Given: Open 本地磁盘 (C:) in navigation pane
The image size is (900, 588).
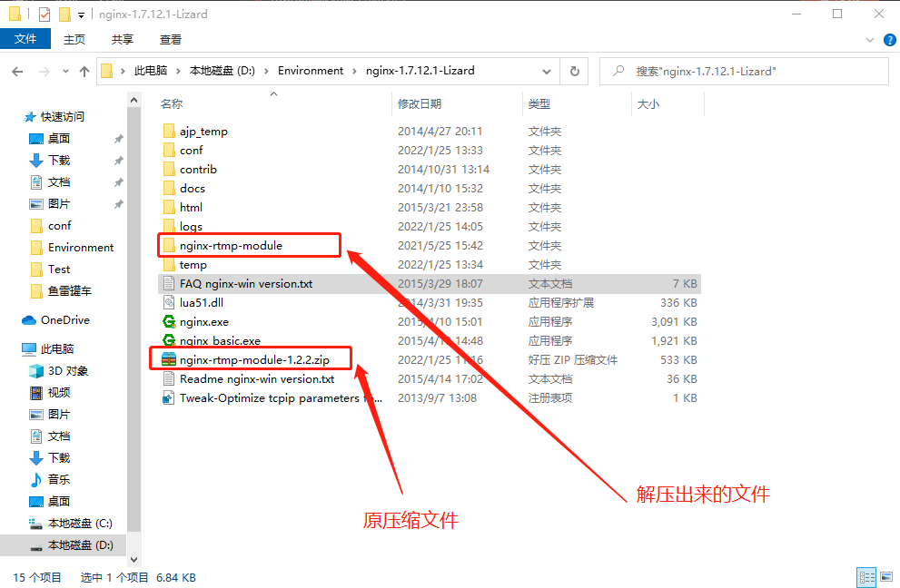Looking at the screenshot, I should point(80,524).
